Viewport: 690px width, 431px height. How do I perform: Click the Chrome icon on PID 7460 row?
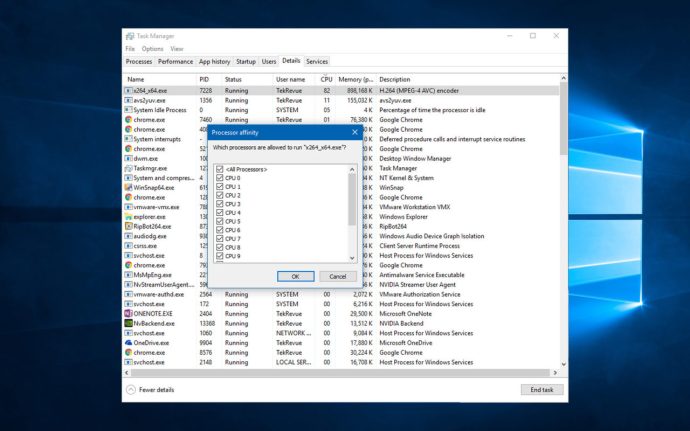point(128,120)
